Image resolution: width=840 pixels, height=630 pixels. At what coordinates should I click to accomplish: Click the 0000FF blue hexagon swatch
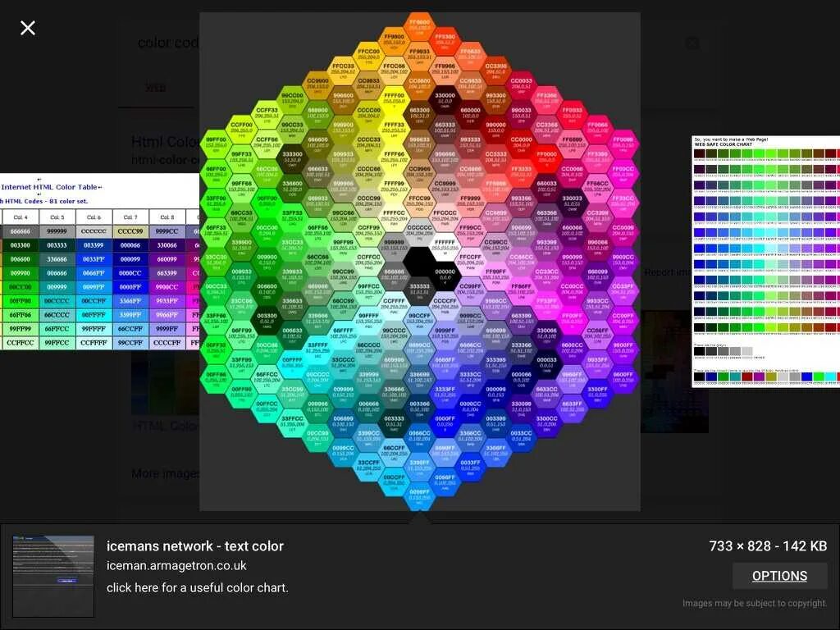(x=445, y=422)
